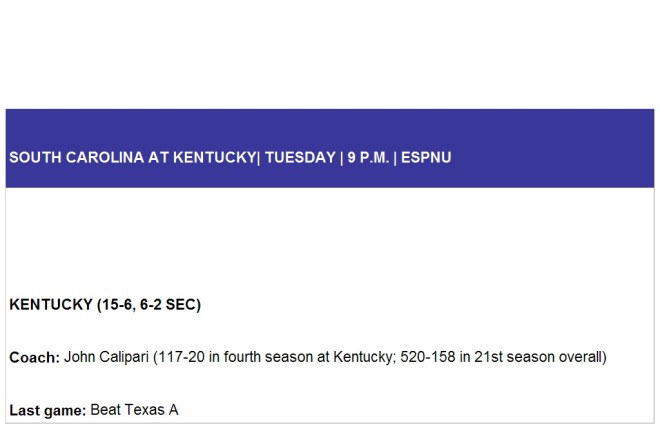Click the bold Last game: label
The image size is (660, 429).
pyautogui.click(x=48, y=410)
